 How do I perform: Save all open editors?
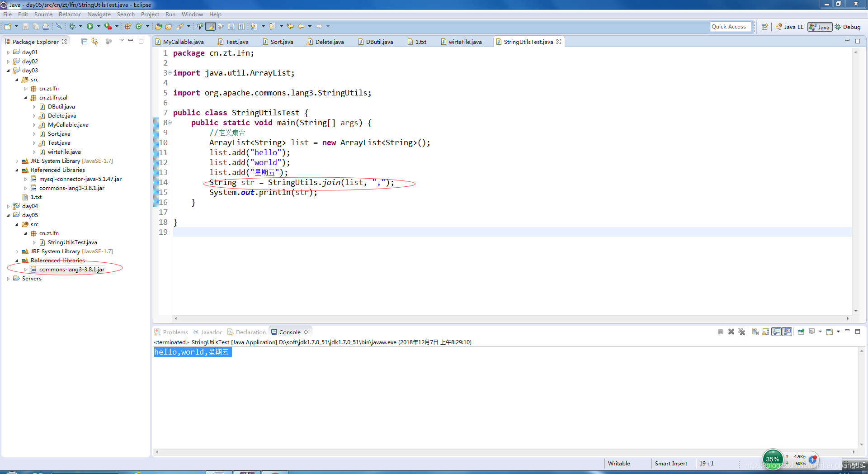point(36,26)
